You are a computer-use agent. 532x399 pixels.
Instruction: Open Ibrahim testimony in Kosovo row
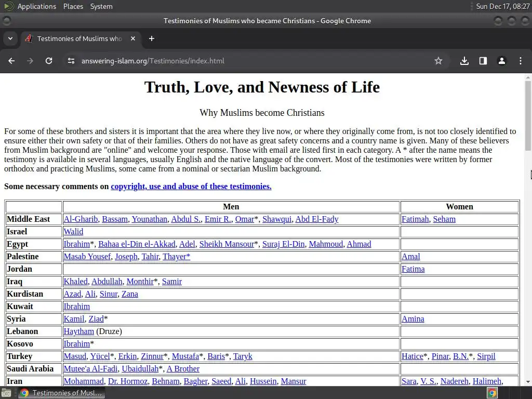77,344
